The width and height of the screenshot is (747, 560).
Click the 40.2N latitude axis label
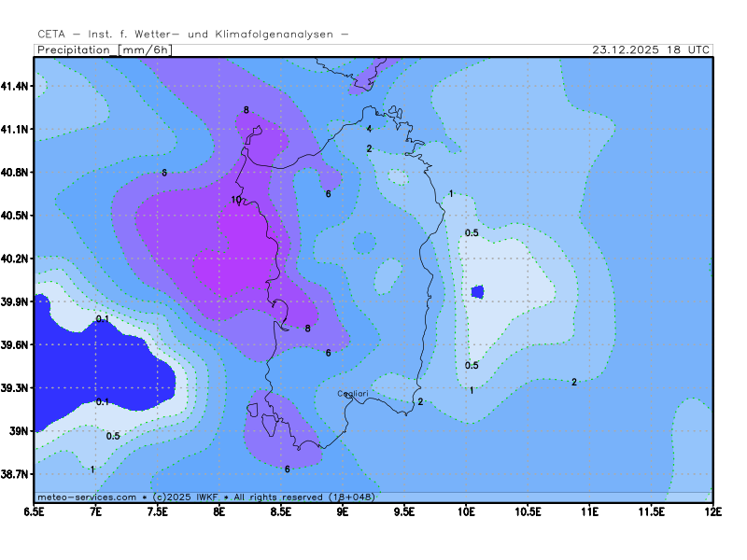tap(16, 259)
